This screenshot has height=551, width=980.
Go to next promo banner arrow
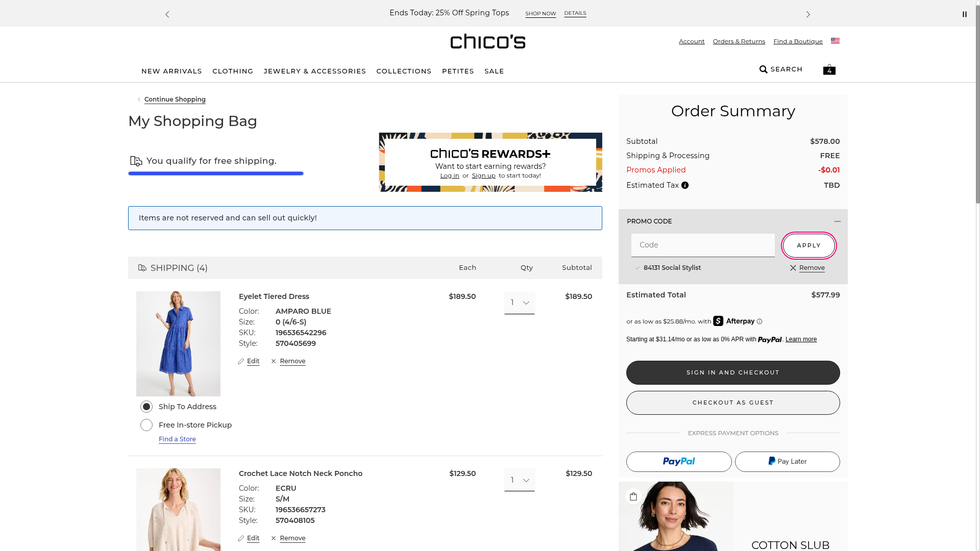[x=807, y=14]
